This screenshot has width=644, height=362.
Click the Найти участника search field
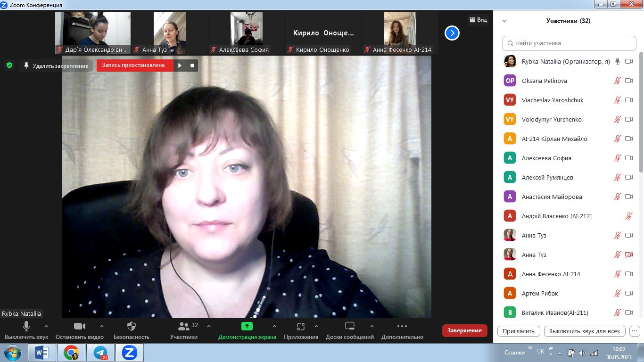coord(569,43)
